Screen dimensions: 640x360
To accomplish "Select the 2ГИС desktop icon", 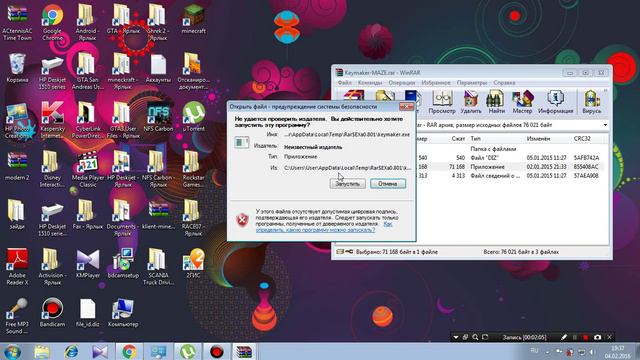I will (x=193, y=264).
